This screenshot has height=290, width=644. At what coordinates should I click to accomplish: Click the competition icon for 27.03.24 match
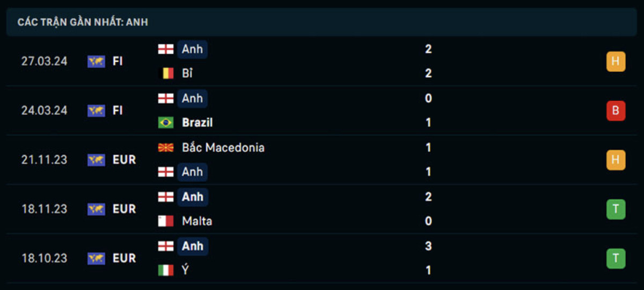96,61
